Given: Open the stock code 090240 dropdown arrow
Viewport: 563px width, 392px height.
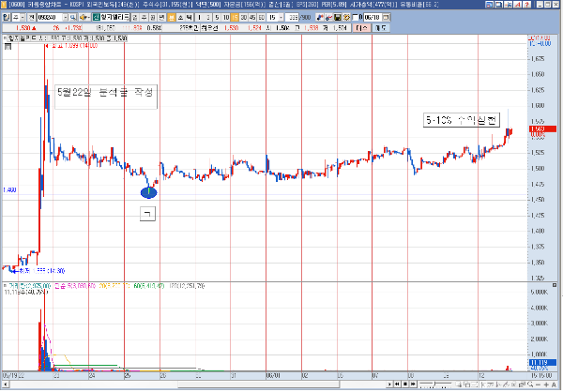Looking at the screenshot, I should tap(66, 17).
